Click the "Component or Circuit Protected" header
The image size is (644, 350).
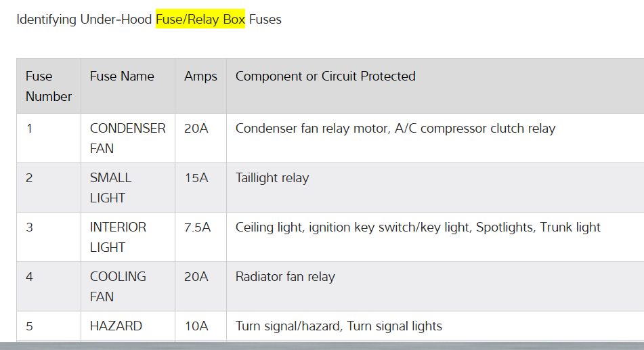(x=325, y=76)
